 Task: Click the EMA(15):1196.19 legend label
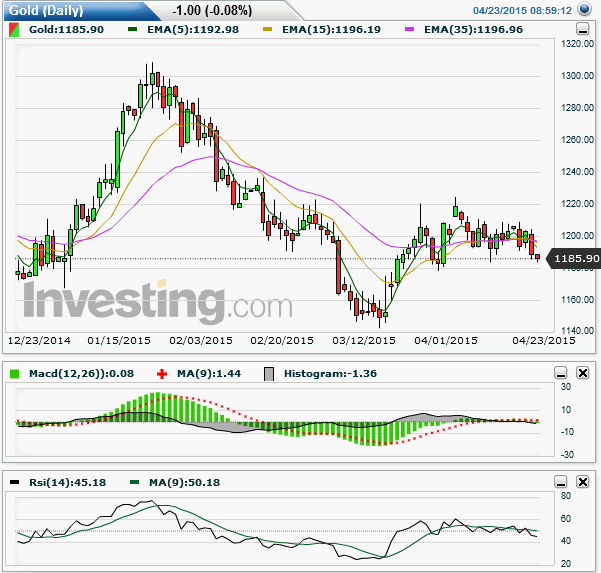pyautogui.click(x=331, y=30)
